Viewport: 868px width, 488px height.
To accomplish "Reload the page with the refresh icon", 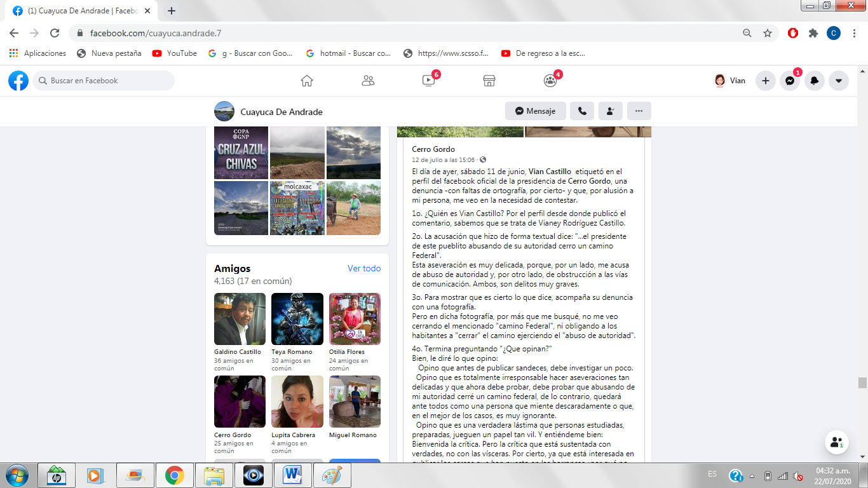I will pos(55,33).
